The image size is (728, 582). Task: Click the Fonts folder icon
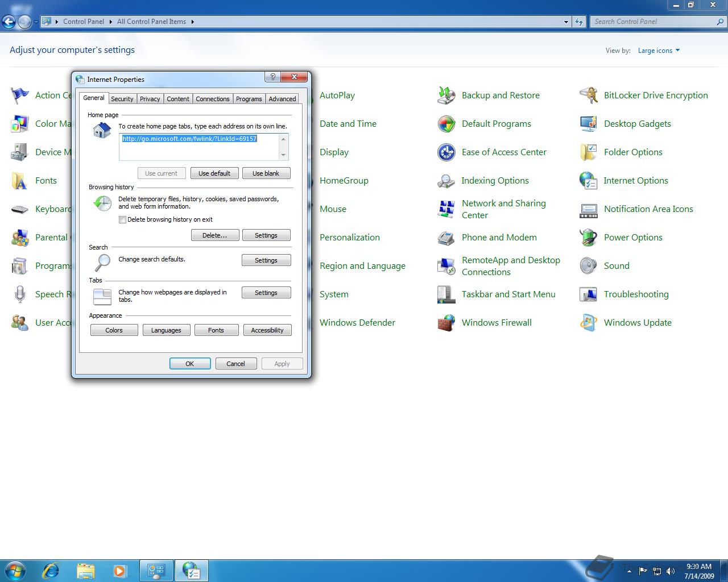click(x=20, y=181)
